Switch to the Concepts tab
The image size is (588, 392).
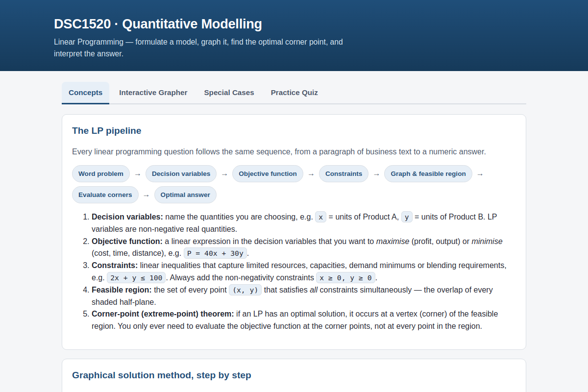click(x=85, y=93)
